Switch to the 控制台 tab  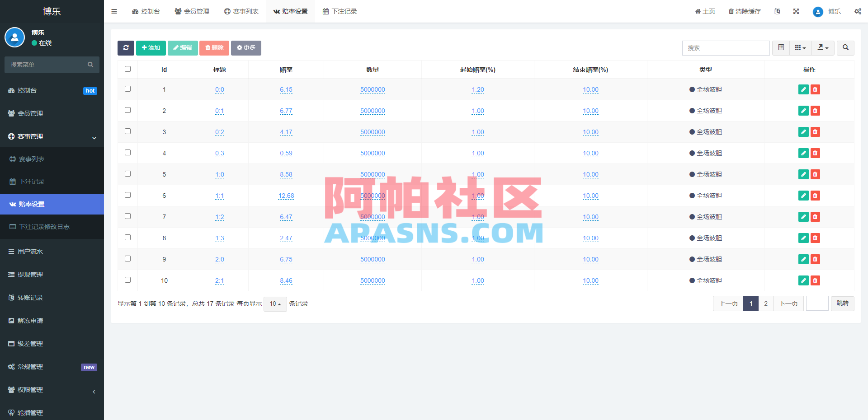coord(146,11)
